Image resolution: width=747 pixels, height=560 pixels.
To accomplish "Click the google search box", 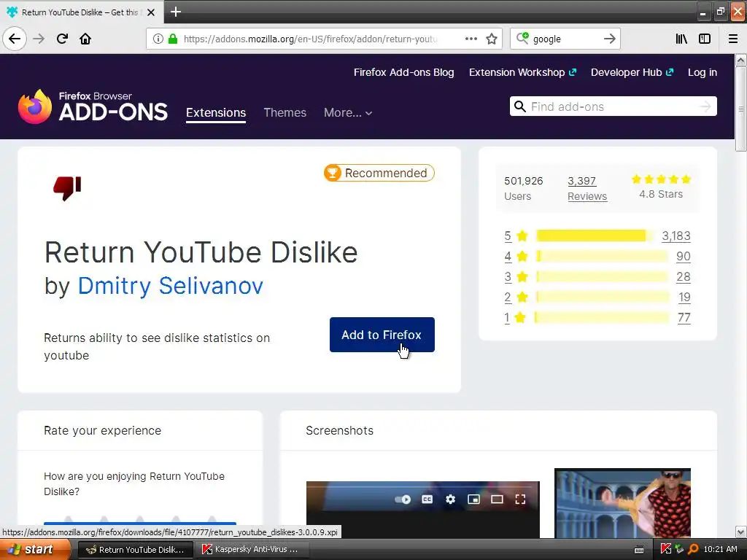I will tap(565, 39).
